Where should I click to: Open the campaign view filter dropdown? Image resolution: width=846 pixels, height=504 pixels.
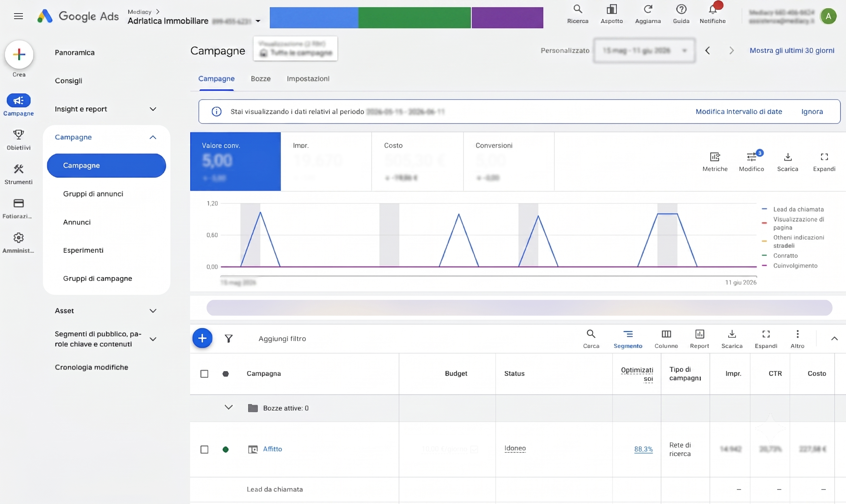point(295,49)
